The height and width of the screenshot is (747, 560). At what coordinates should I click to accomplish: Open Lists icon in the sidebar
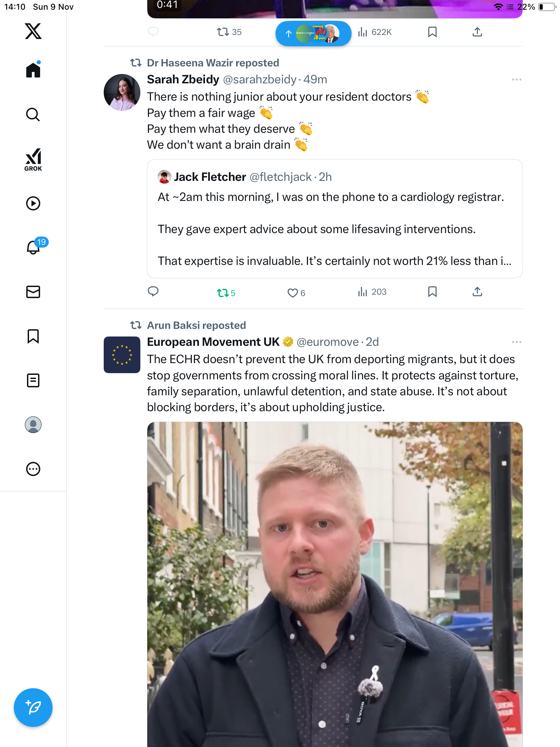pos(33,380)
